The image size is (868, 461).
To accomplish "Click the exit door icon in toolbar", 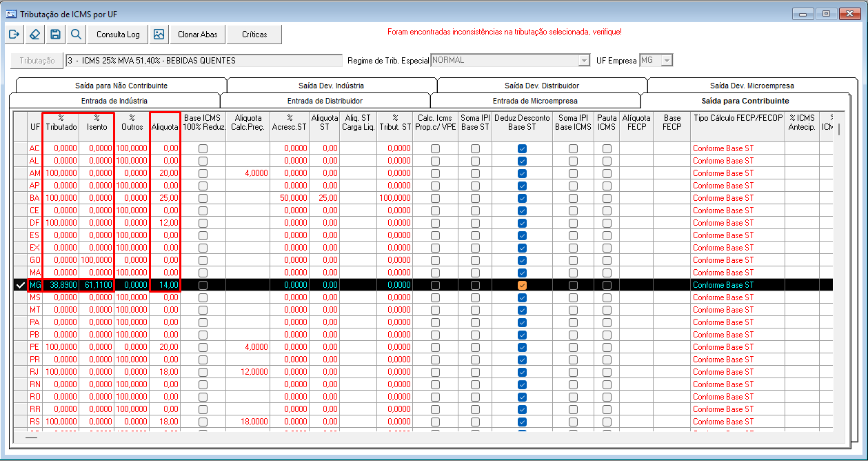I will point(14,35).
